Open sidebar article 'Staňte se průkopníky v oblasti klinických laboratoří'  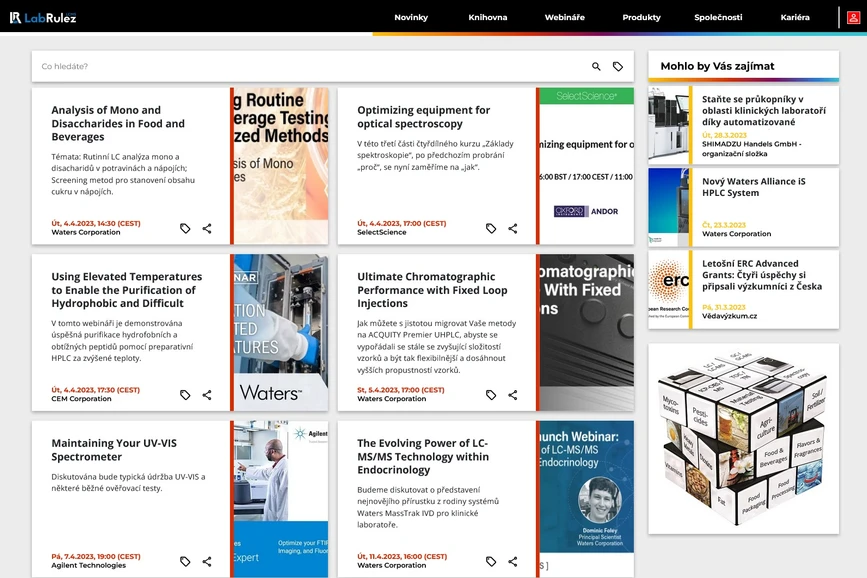point(764,111)
